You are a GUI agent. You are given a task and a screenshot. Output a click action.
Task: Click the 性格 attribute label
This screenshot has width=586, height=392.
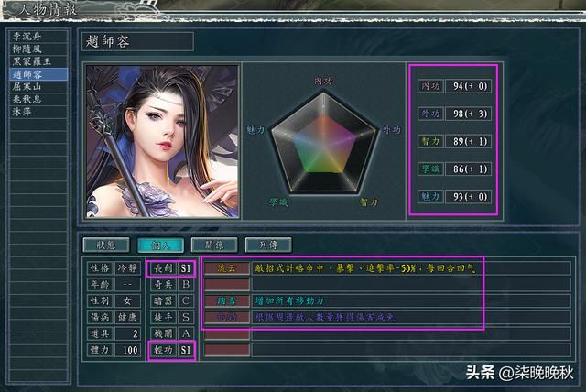(100, 268)
